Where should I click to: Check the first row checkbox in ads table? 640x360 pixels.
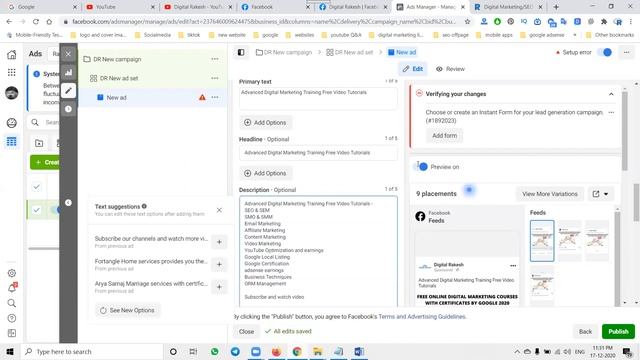[x=36, y=187]
